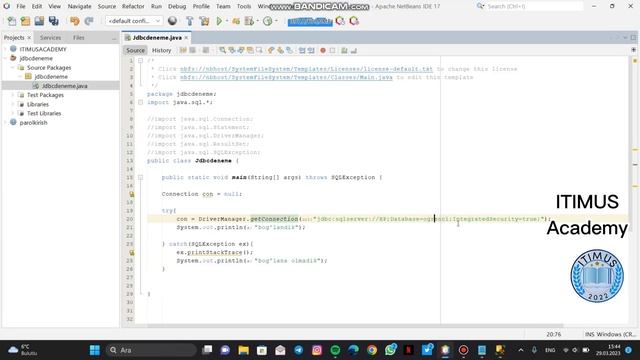Show hidden system tray icons
The height and width of the screenshot is (360, 640).
521,350
